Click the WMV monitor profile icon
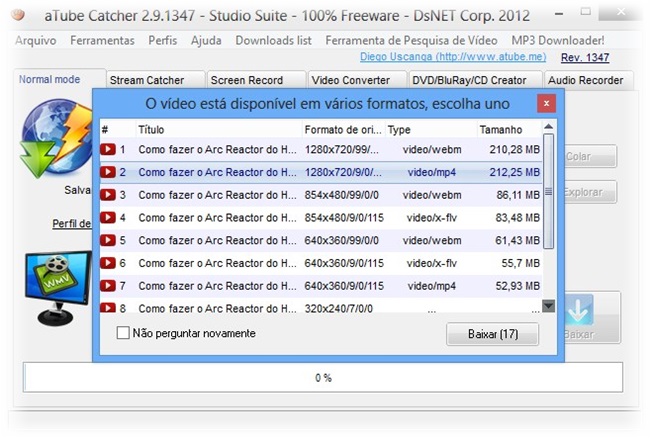 [58, 288]
